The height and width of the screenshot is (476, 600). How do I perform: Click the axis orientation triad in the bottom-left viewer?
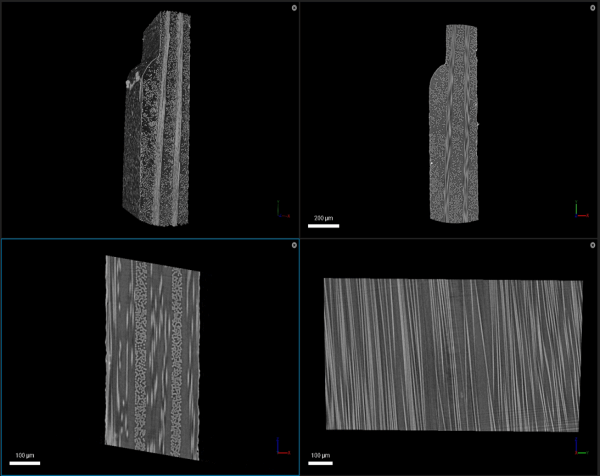[281, 448]
